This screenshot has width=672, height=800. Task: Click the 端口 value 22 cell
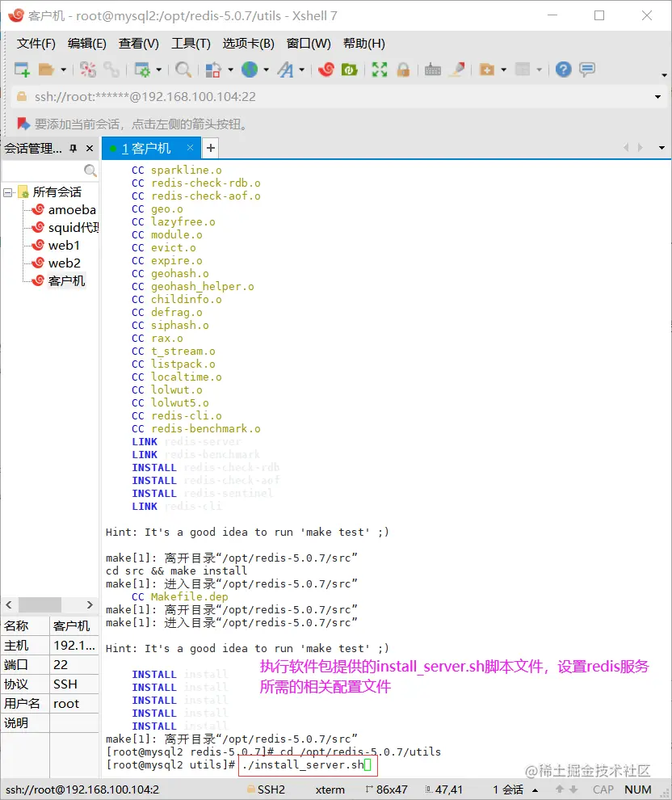click(74, 665)
